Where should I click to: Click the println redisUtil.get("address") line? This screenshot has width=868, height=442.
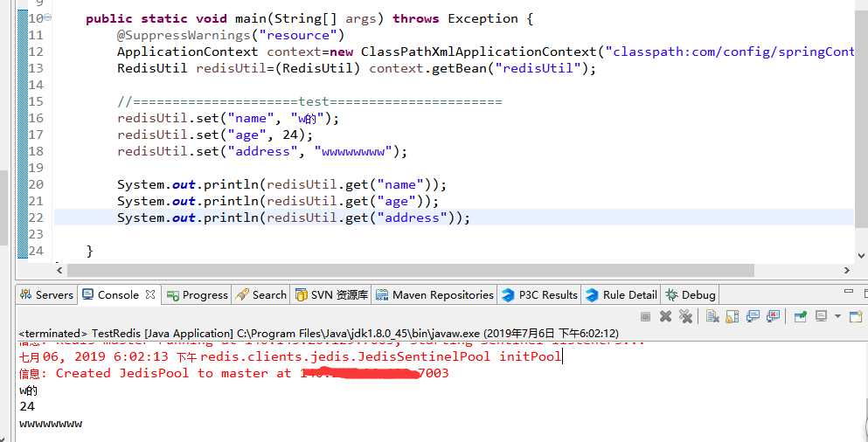tap(294, 218)
